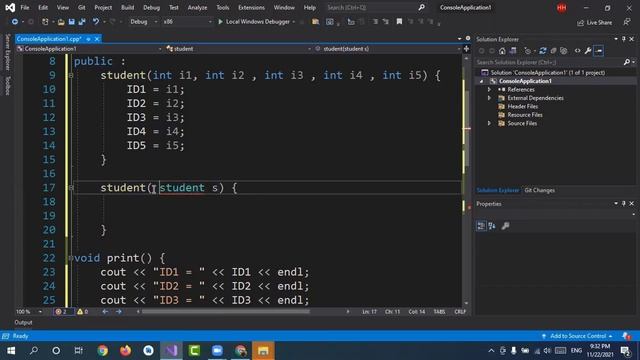Toggle Preview Selected Items in Solution Explorer

click(x=599, y=51)
